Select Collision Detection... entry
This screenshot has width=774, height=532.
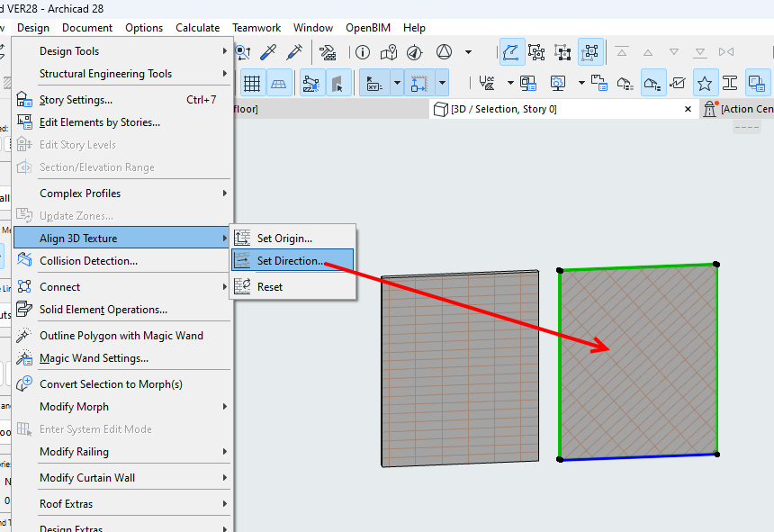121,260
